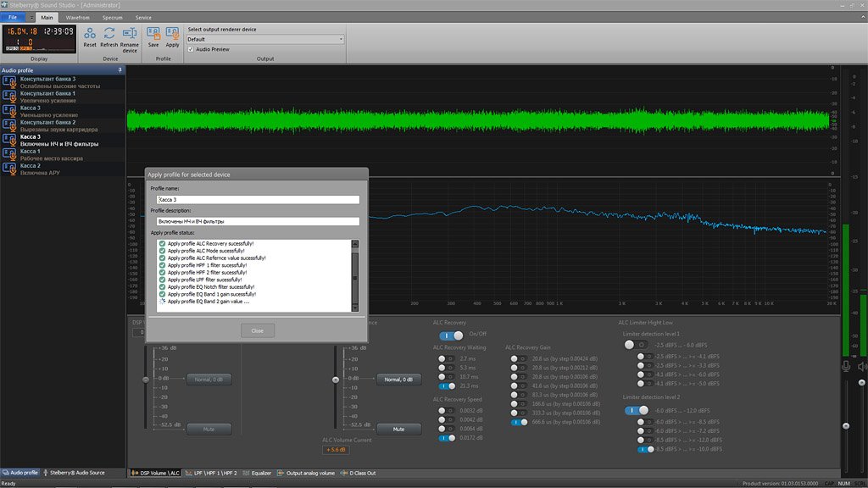868x488 pixels.
Task: Click the Rename device icon
Action: (x=130, y=34)
